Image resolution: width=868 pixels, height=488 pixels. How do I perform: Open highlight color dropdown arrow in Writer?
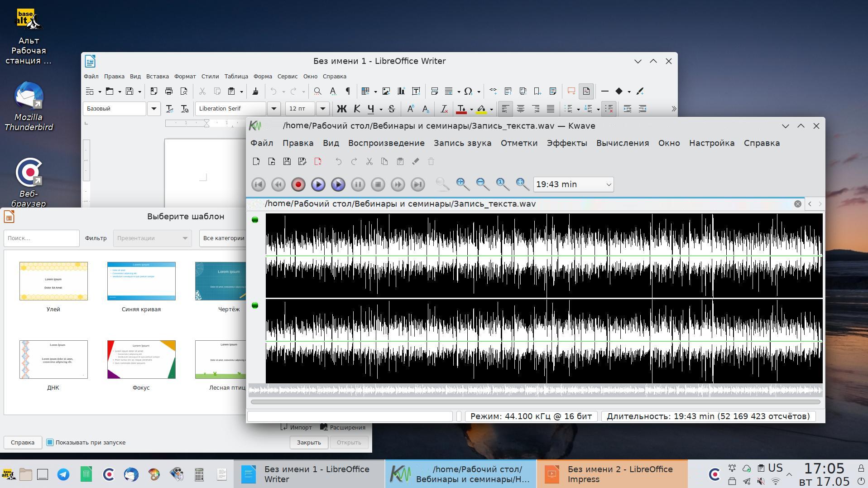coord(491,109)
